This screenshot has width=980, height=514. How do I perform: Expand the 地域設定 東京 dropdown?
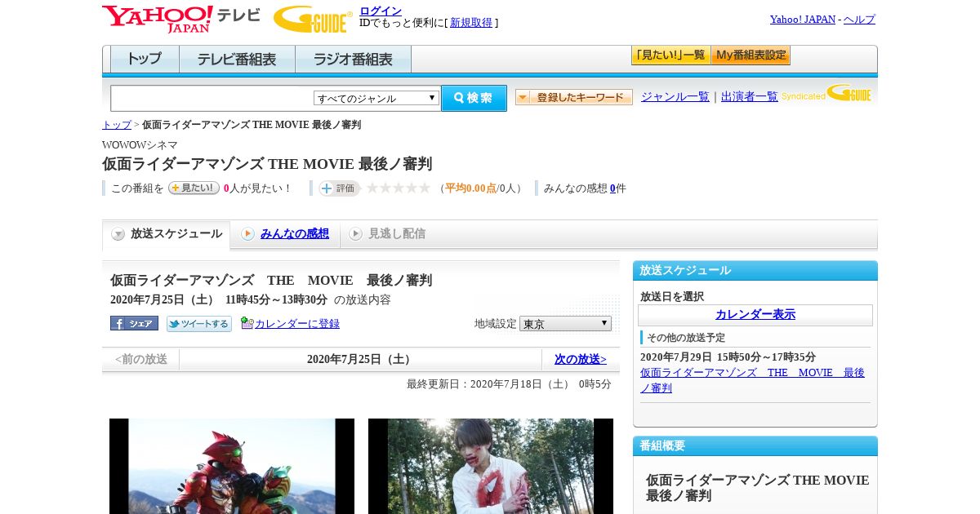[565, 324]
